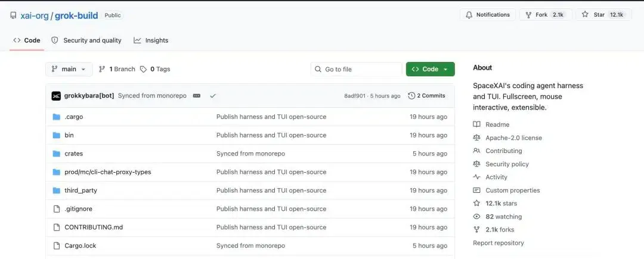Viewport: 644px width, 259px height.
Task: Click the Cargo.lock file icon
Action: coord(57,246)
